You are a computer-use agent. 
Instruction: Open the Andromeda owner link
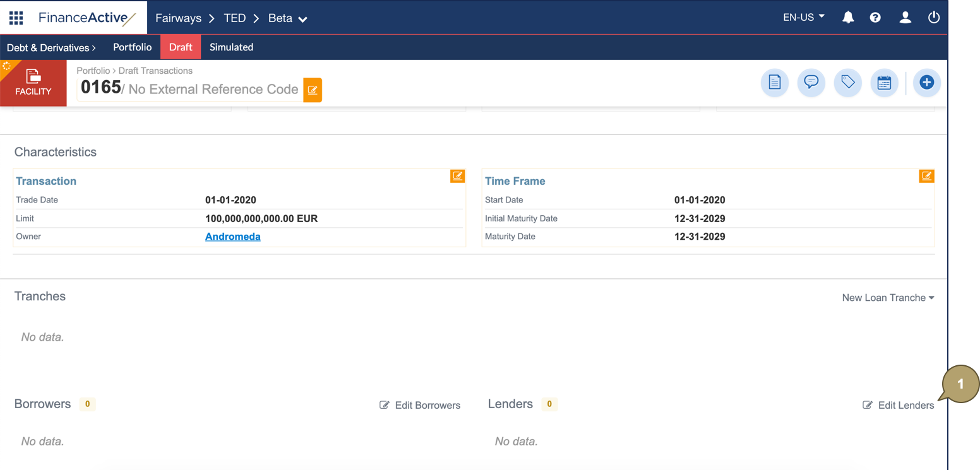tap(232, 237)
